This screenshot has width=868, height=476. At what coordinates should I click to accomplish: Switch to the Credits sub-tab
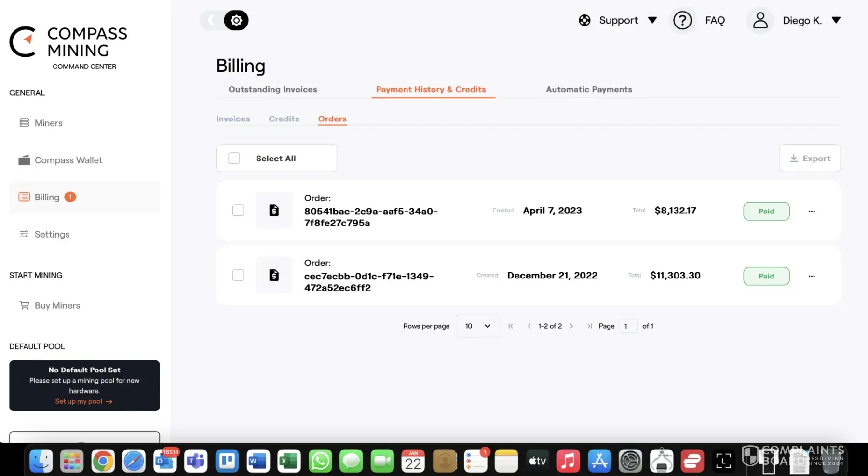[284, 119]
